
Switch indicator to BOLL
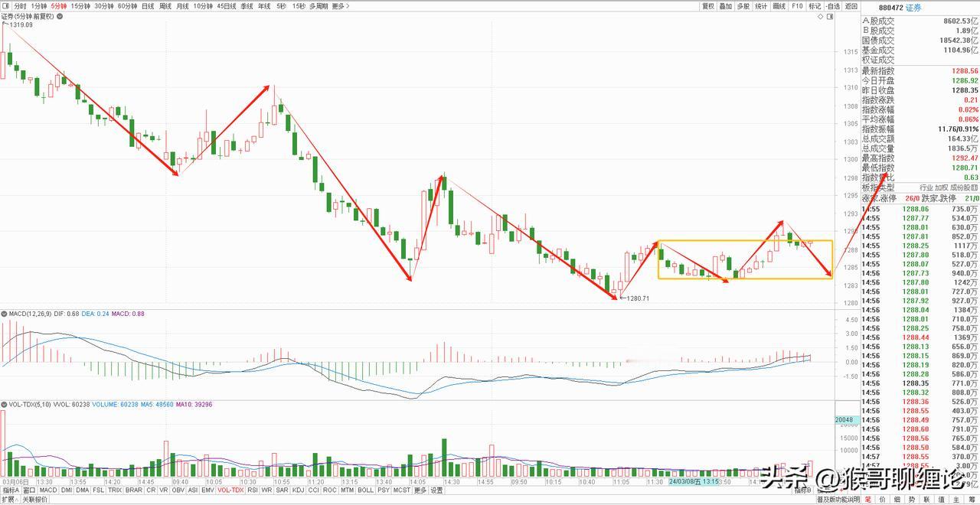tap(365, 490)
